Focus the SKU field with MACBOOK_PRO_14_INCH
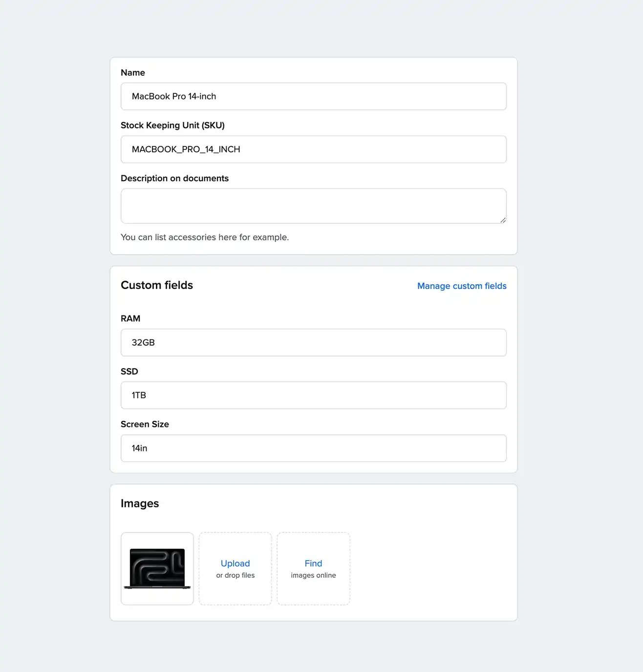This screenshot has height=672, width=643. click(x=313, y=149)
